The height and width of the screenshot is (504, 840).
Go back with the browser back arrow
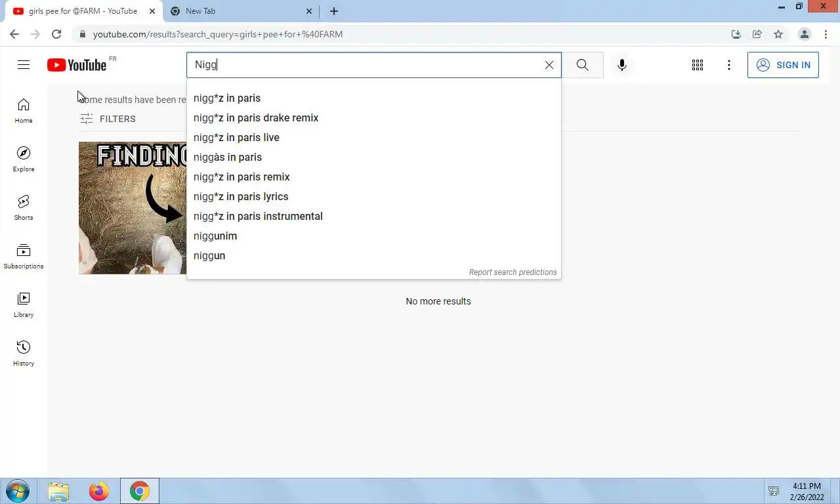pos(14,34)
